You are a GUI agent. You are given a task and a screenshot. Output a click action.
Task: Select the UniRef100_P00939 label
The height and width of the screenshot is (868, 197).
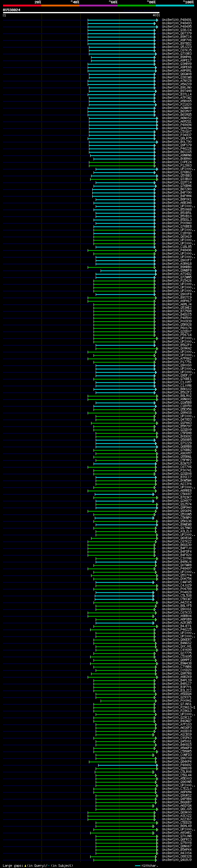click(176, 321)
